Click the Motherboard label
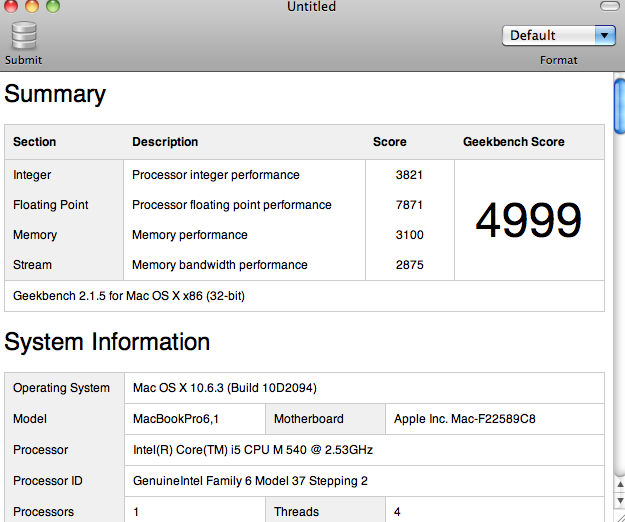The width and height of the screenshot is (625, 522). click(x=309, y=419)
